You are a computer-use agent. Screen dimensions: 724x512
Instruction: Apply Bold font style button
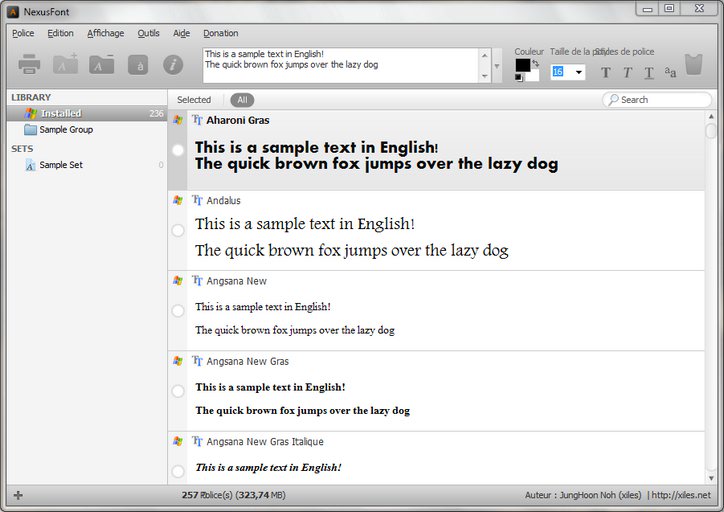(x=606, y=72)
